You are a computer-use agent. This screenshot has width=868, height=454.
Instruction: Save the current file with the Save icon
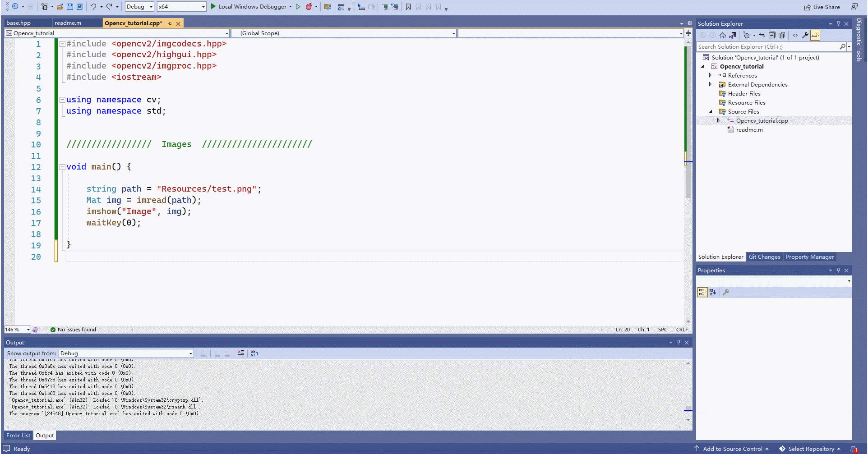click(70, 6)
